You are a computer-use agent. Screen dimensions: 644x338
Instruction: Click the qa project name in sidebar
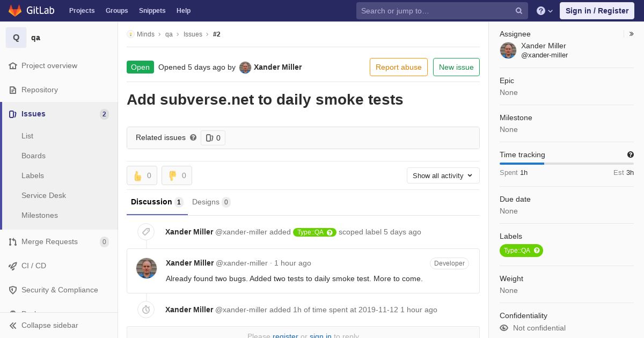pyautogui.click(x=35, y=38)
